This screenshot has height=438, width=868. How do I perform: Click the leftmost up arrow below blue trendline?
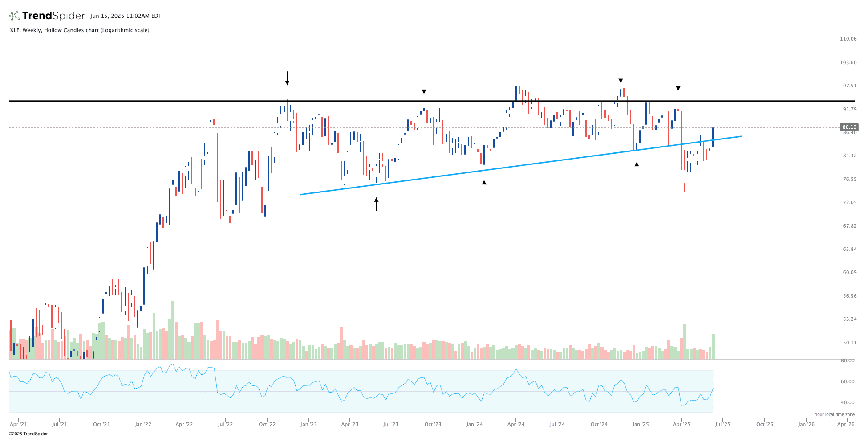point(376,204)
